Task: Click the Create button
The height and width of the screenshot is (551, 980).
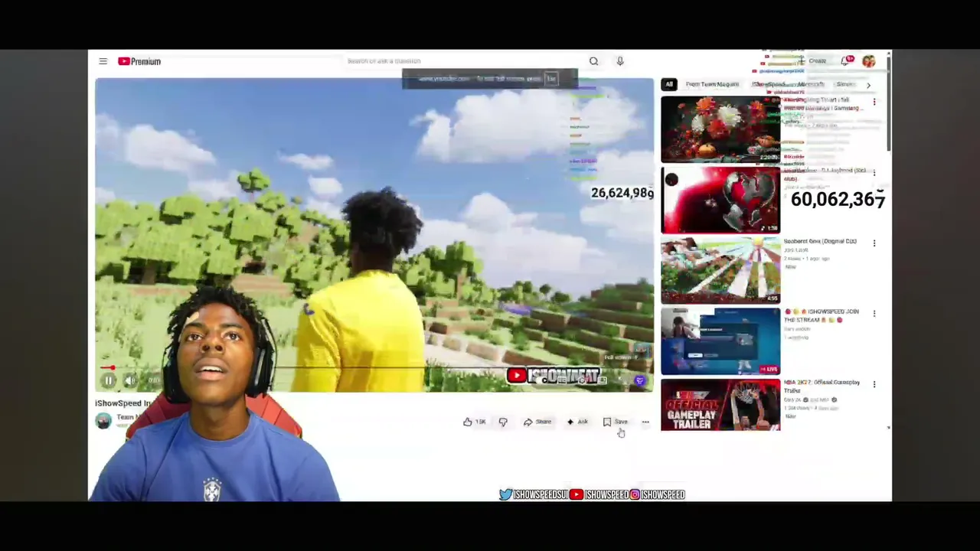Action: point(813,61)
